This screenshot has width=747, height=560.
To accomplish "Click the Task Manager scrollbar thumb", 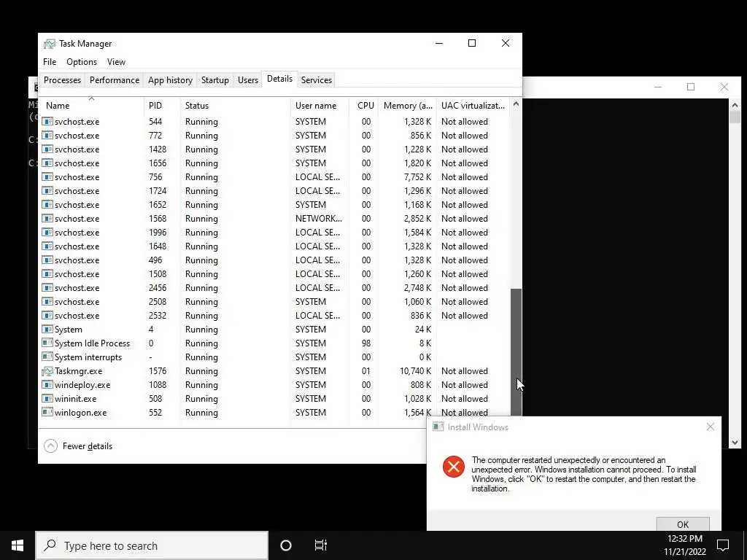I will coord(516,352).
